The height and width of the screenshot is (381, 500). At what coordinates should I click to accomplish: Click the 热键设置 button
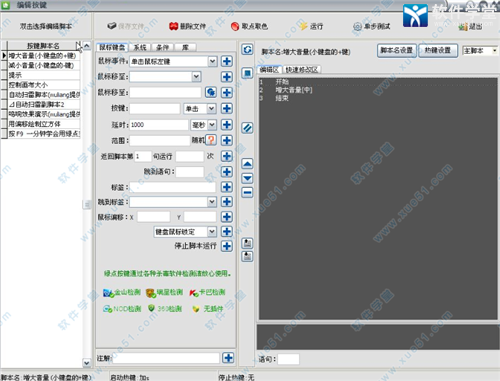pos(438,51)
